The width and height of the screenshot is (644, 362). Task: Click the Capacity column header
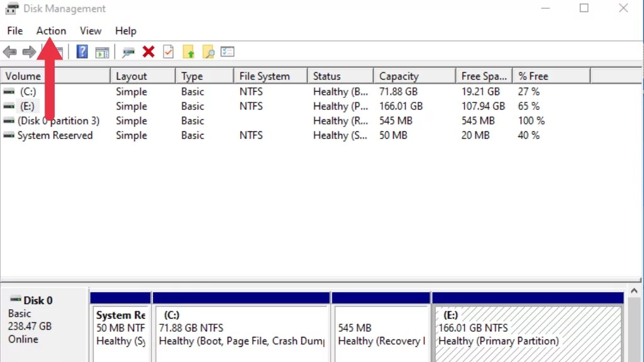tap(398, 75)
